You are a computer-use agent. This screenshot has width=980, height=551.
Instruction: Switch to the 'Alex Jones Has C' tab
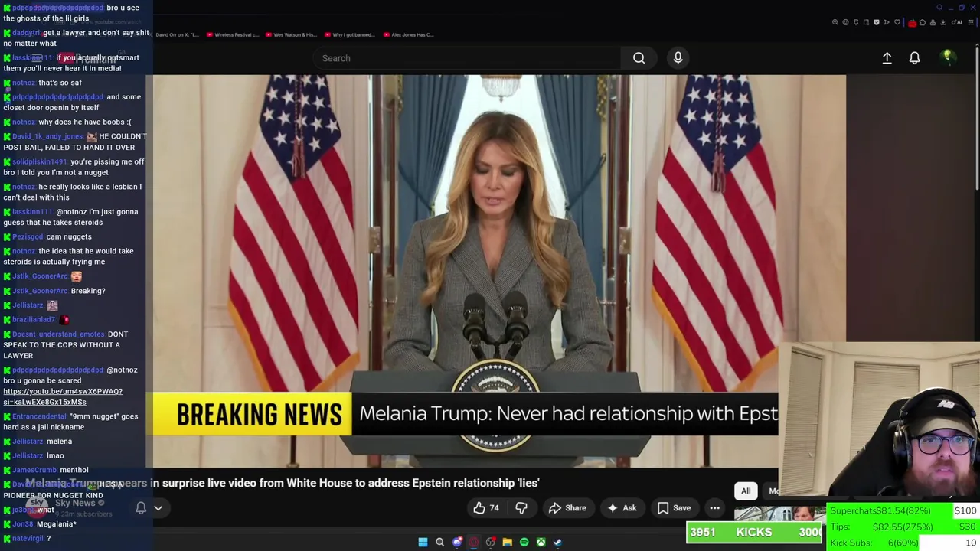409,34
